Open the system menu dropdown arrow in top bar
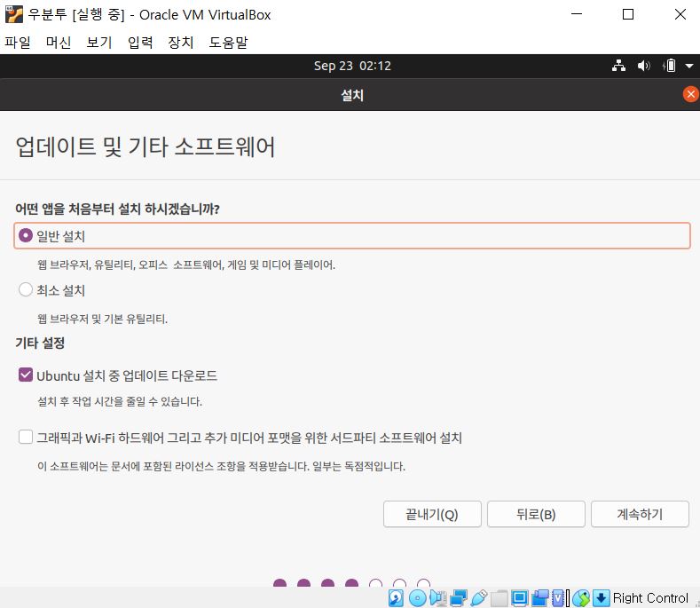 coord(688,66)
